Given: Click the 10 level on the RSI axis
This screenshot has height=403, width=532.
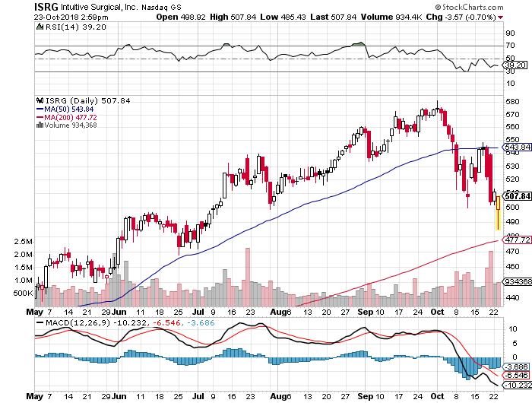Looking at the screenshot, I should point(510,84).
